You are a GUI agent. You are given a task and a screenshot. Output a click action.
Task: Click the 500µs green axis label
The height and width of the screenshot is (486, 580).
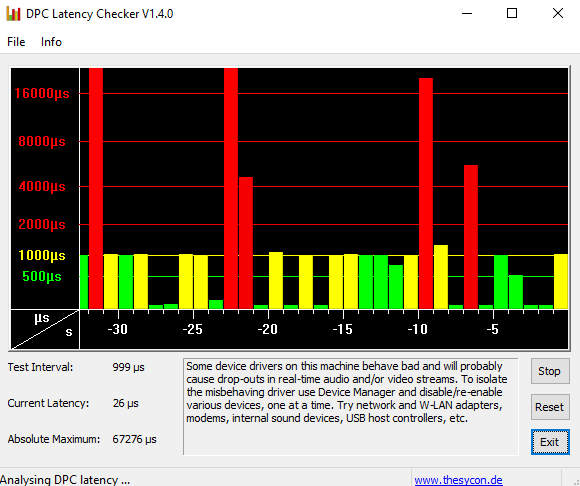42,276
